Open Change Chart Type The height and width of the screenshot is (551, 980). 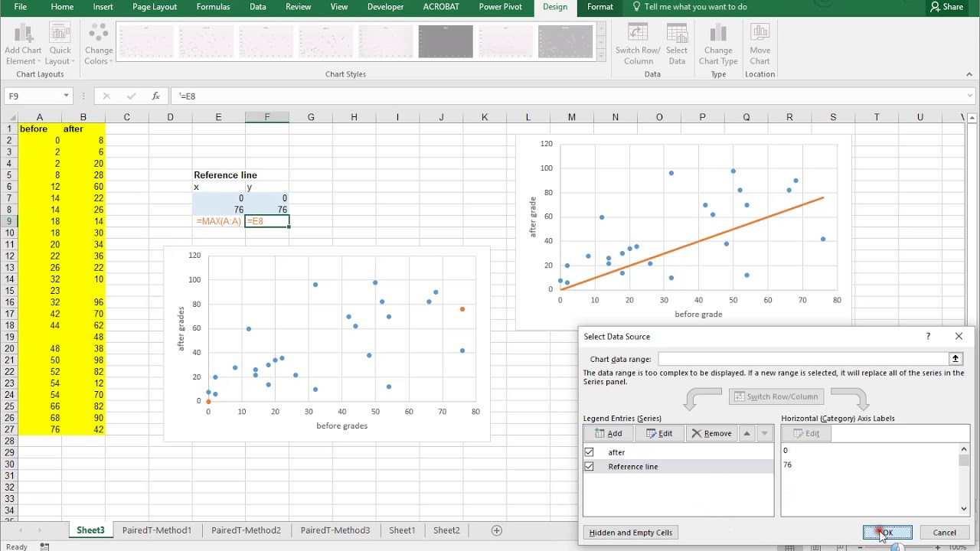[x=718, y=44]
